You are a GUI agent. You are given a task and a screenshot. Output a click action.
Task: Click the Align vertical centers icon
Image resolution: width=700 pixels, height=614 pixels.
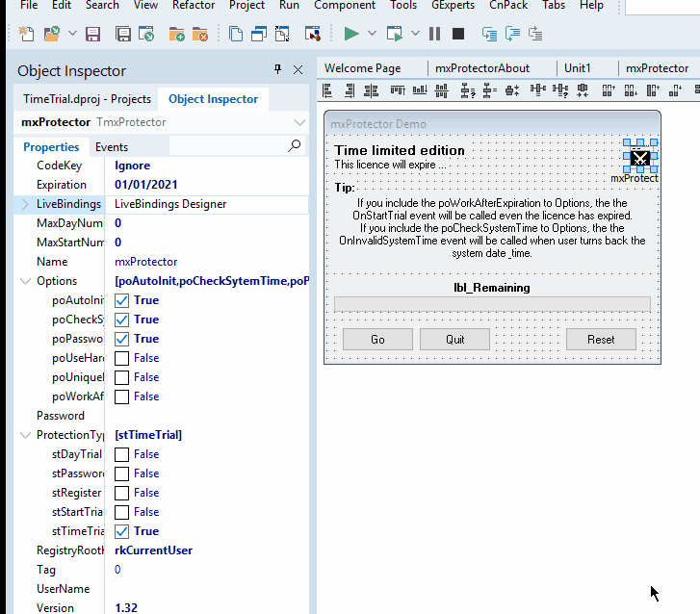(442, 90)
